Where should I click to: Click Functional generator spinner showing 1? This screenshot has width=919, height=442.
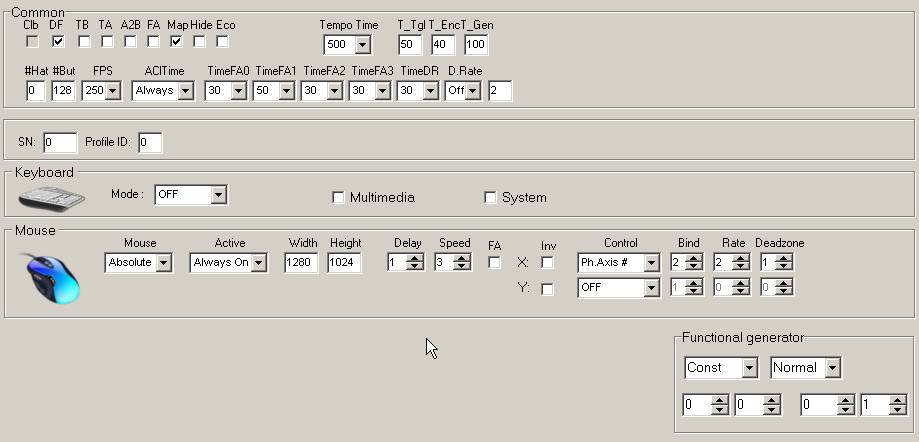click(x=884, y=405)
